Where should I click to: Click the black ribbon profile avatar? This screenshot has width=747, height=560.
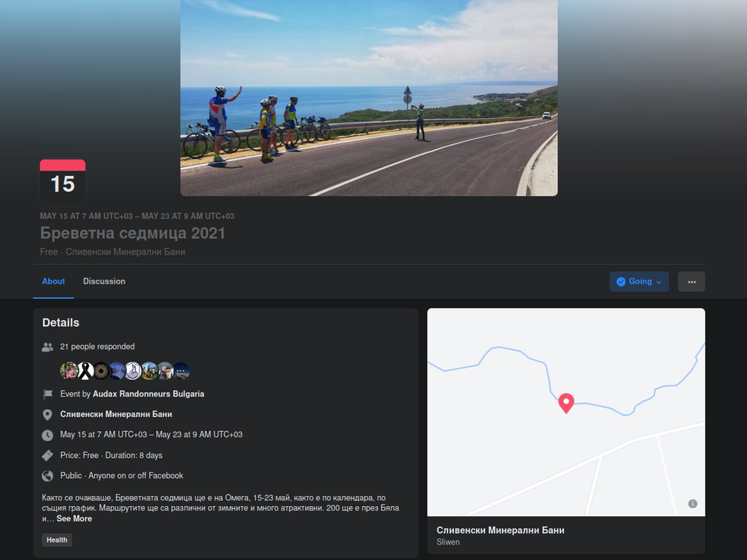click(x=85, y=371)
